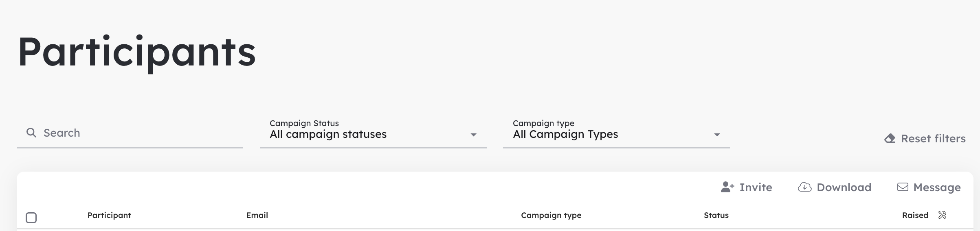
Task: Click the Invite button label
Action: [x=756, y=187]
